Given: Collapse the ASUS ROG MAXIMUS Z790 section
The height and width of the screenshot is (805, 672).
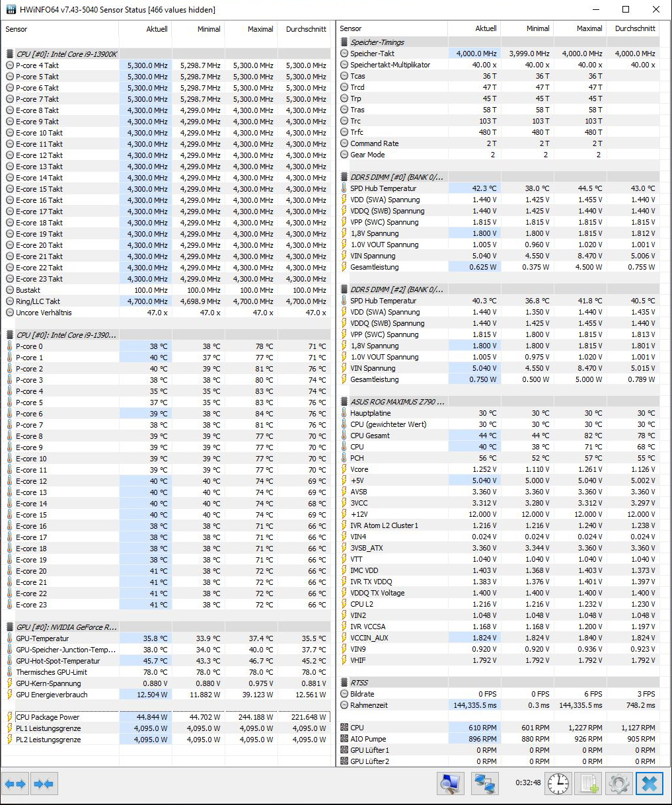Looking at the screenshot, I should point(397,402).
